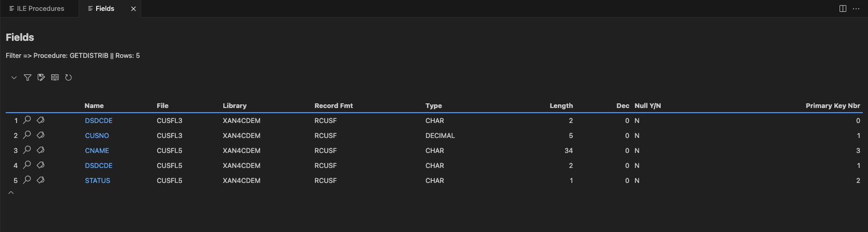The image size is (868, 232).
Task: Click the CNAME field link
Action: pos(97,150)
